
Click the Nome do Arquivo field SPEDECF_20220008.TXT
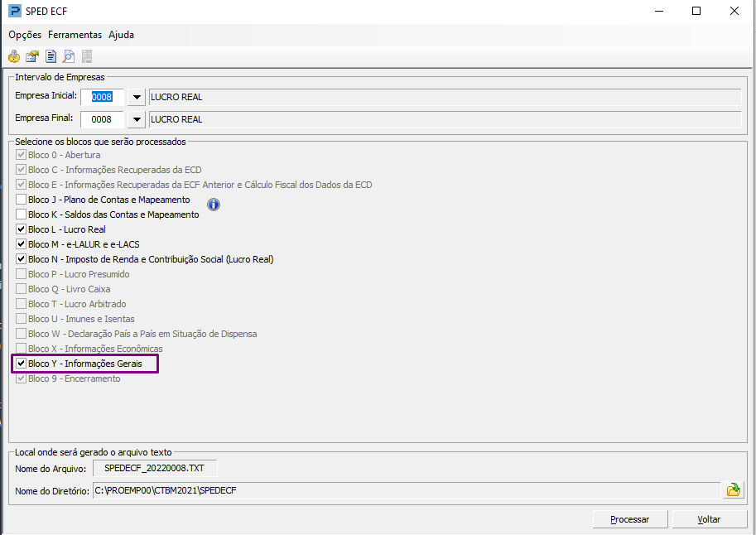coord(155,468)
